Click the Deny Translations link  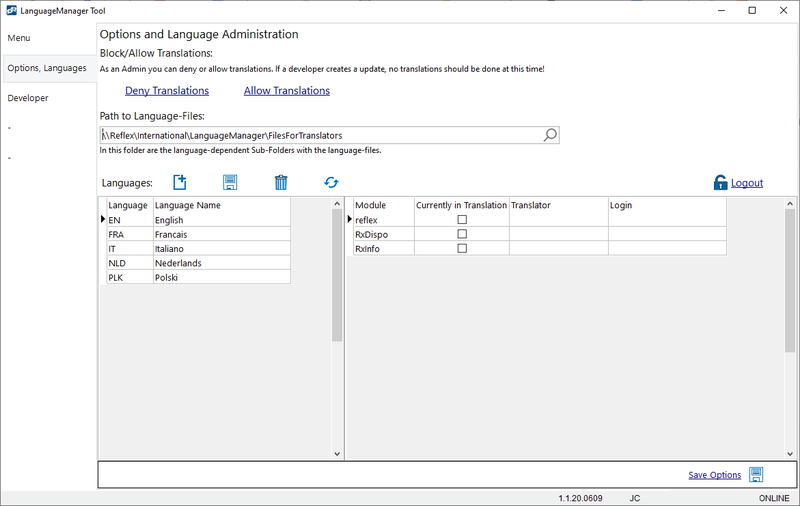pos(167,90)
